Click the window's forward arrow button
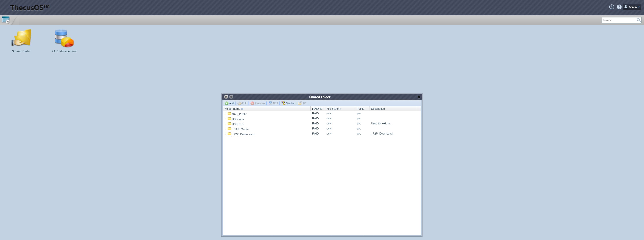Image resolution: width=644 pixels, height=240 pixels. tap(231, 97)
